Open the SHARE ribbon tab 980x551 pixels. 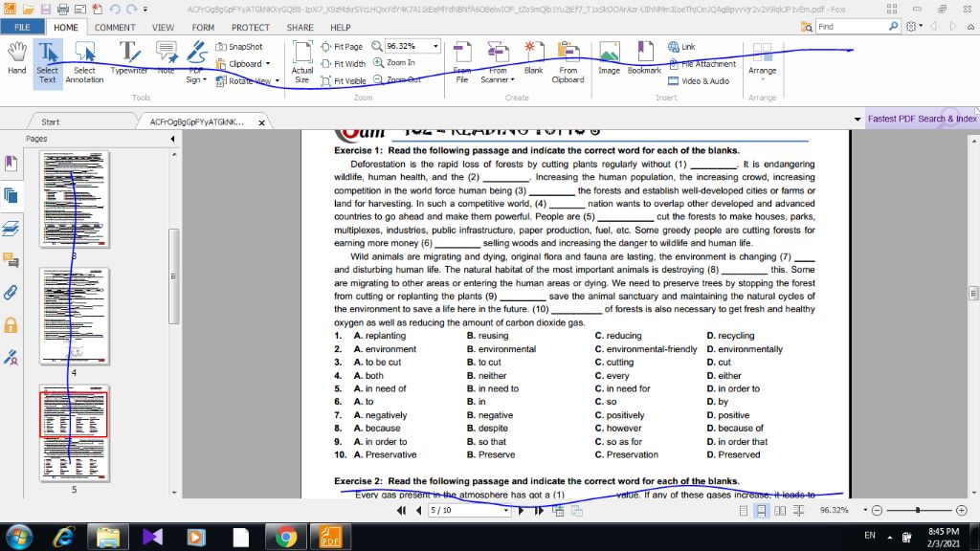(300, 28)
